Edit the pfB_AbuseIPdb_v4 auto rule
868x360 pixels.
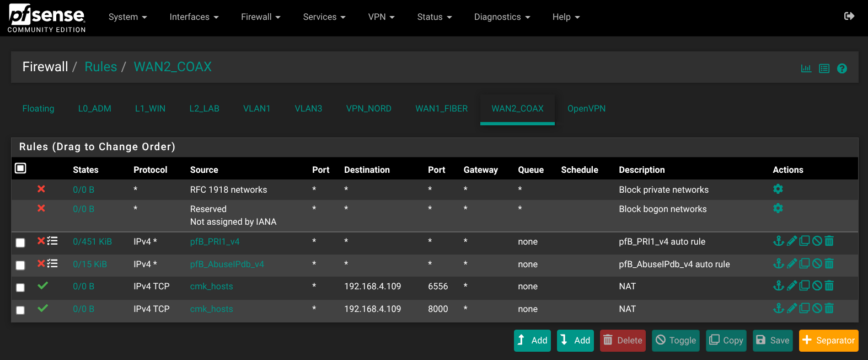point(792,264)
